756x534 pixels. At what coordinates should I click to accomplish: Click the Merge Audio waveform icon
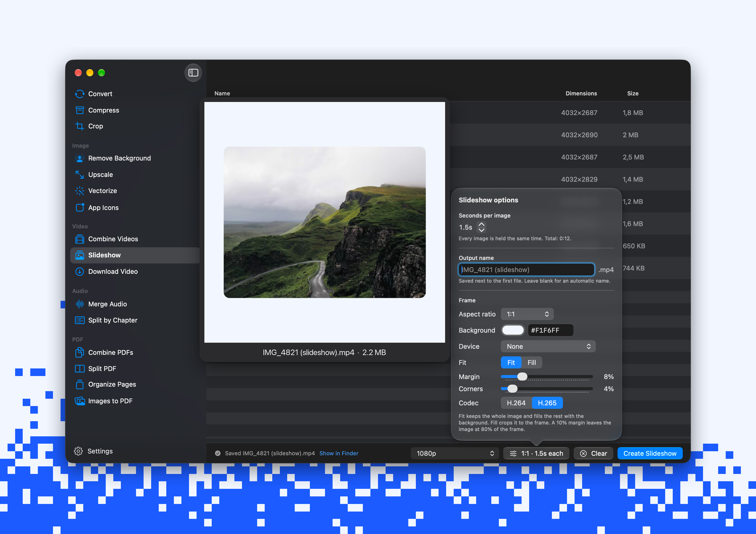pos(80,304)
